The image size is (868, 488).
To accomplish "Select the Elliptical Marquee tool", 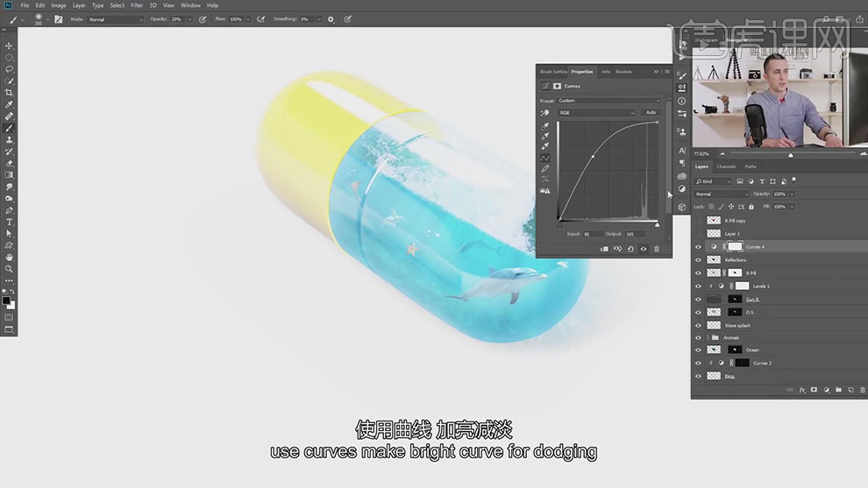I will pos(9,58).
